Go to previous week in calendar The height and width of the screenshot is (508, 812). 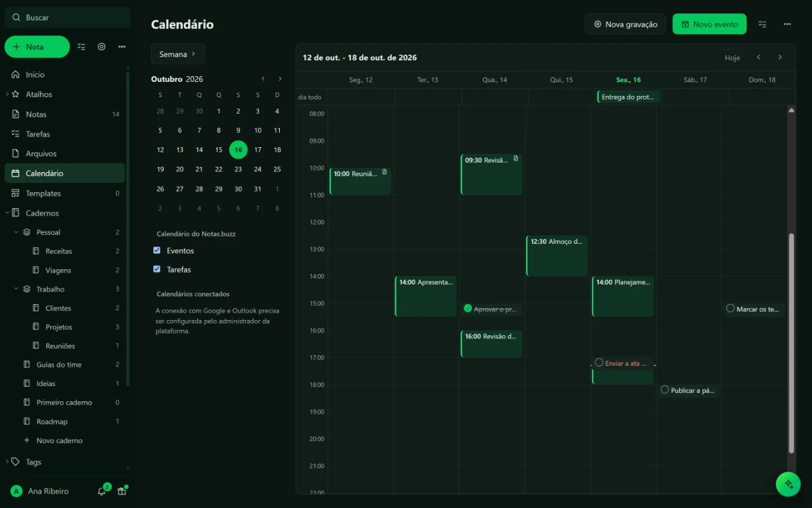click(759, 57)
